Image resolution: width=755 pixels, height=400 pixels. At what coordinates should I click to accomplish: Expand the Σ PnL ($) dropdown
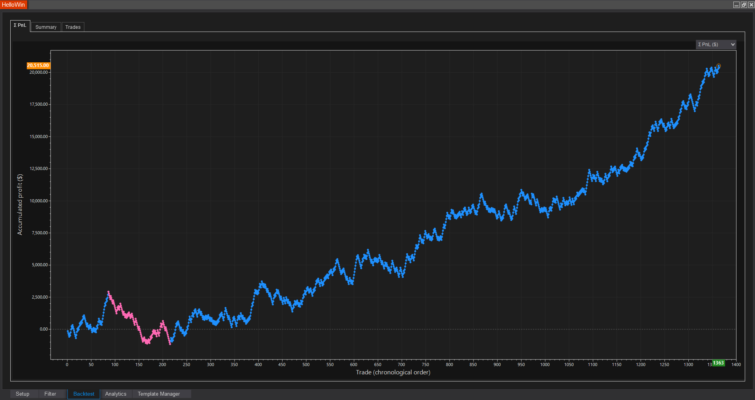(715, 45)
